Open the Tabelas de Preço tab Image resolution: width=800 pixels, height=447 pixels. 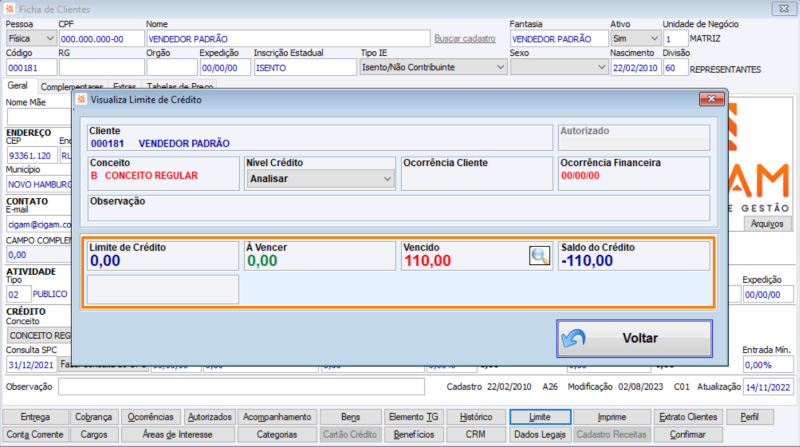(180, 87)
